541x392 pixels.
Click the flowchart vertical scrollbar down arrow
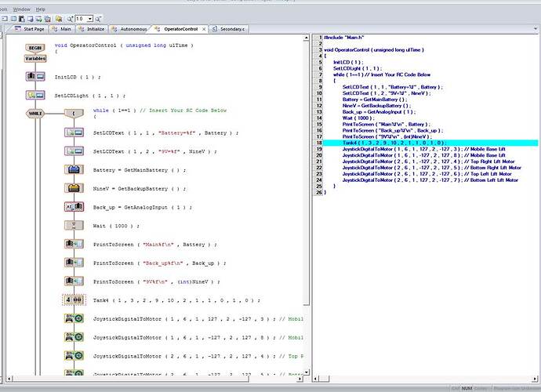[306, 372]
